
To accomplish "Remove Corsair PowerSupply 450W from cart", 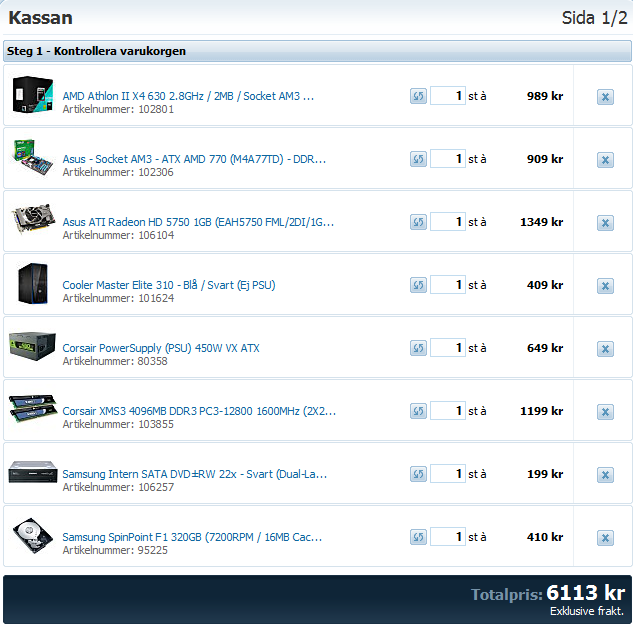I will tap(605, 349).
